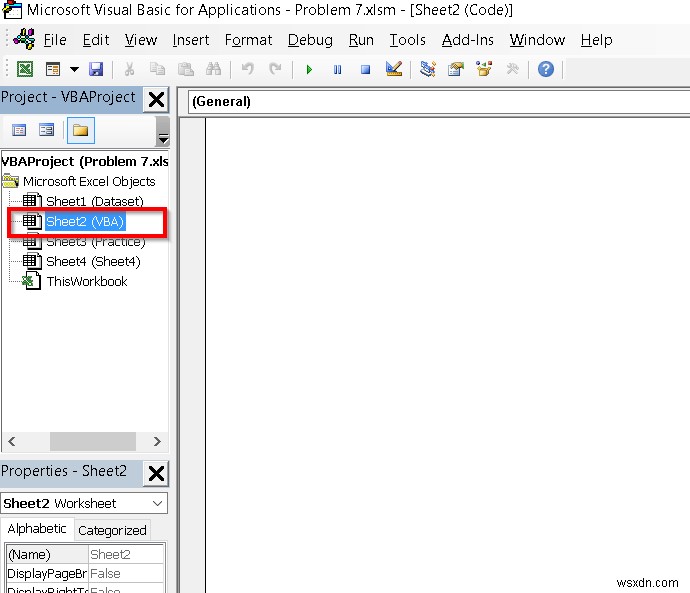690x593 pixels.
Task: Open the Project Explorer toolbar icon
Action: 427,69
